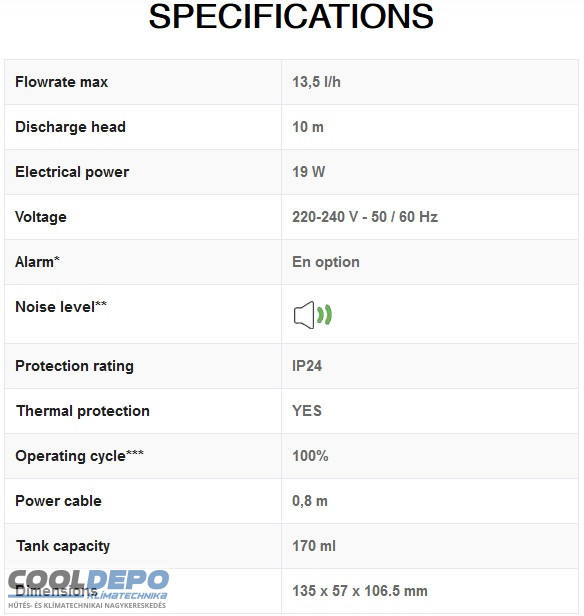Select the Electrical power label
Image resolution: width=584 pixels, height=616 pixels.
pos(72,172)
